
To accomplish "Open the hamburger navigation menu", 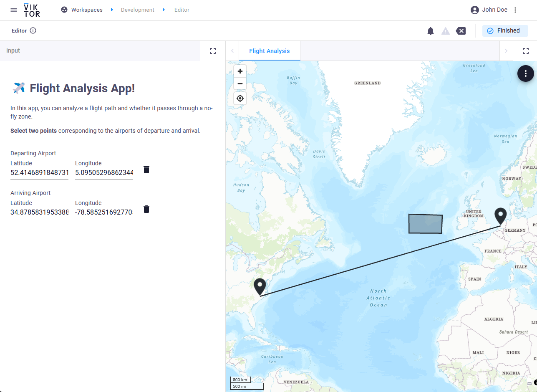I will click(x=14, y=10).
